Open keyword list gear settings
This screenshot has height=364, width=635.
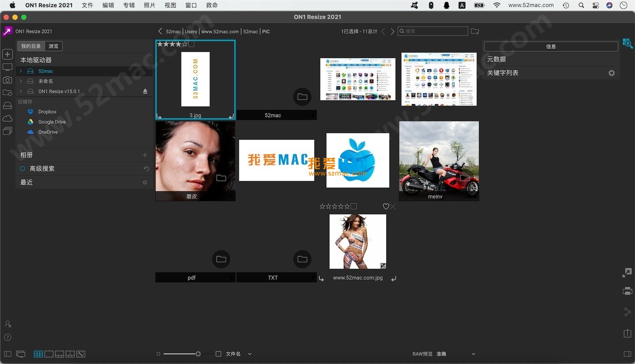pyautogui.click(x=612, y=73)
